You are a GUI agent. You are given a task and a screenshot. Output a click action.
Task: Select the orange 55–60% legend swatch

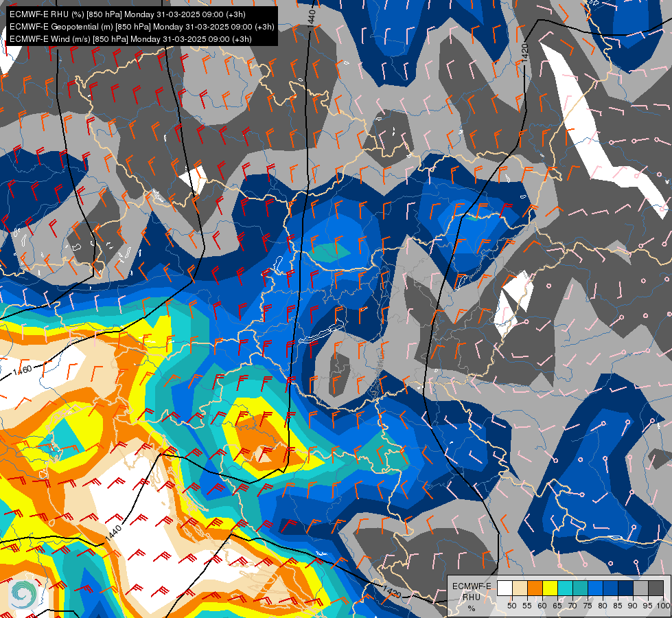[x=535, y=588]
